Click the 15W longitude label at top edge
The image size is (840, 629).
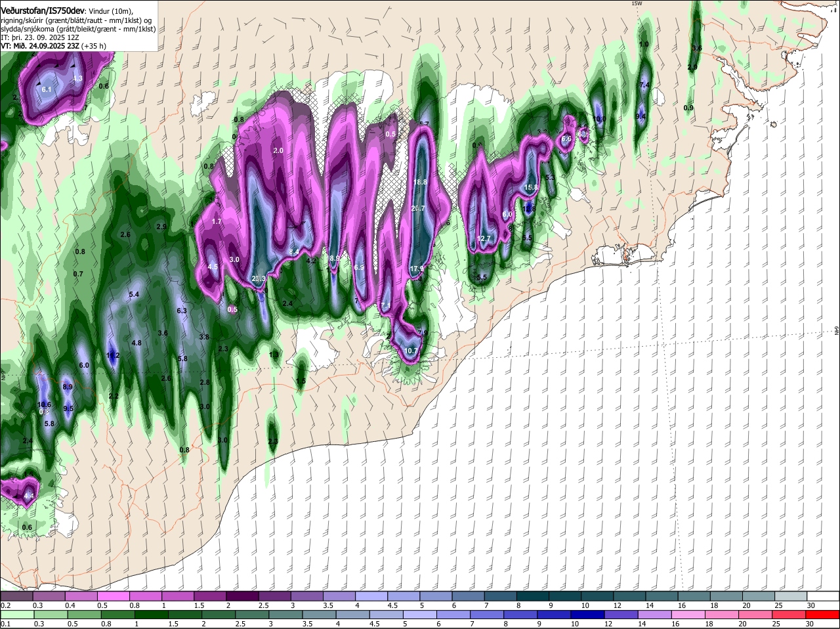point(636,3)
